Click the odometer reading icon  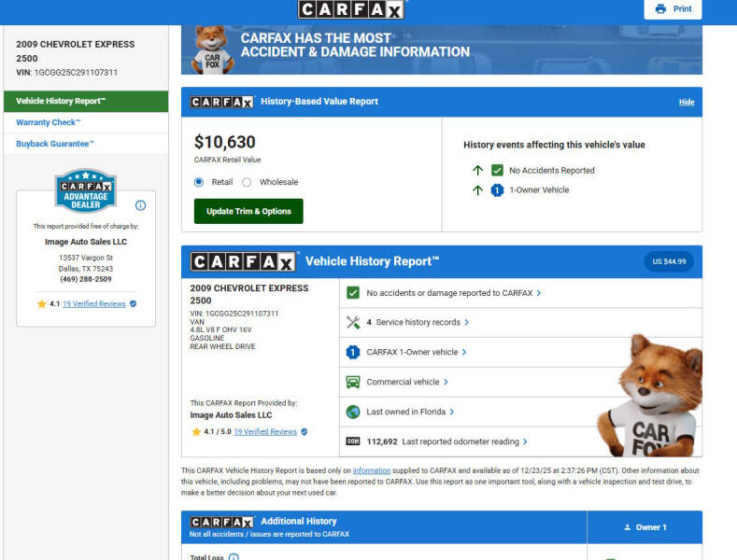pyautogui.click(x=352, y=441)
